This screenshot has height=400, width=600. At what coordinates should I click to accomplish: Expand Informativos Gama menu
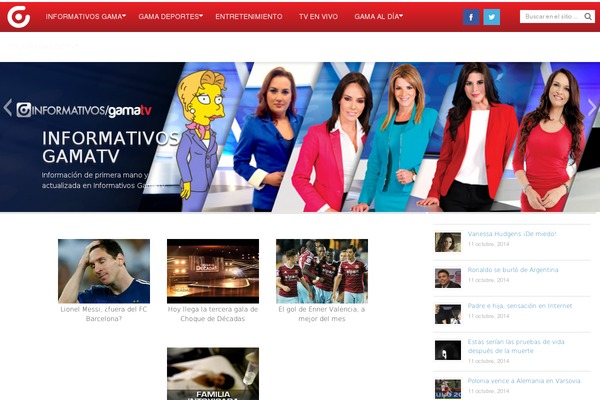86,16
